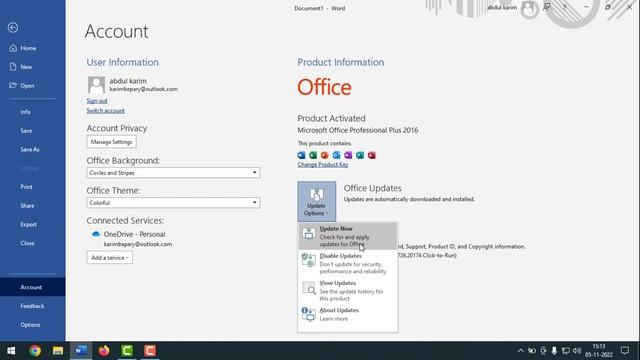Click the About Updates info icon
This screenshot has height=360, width=640.
pos(309,314)
